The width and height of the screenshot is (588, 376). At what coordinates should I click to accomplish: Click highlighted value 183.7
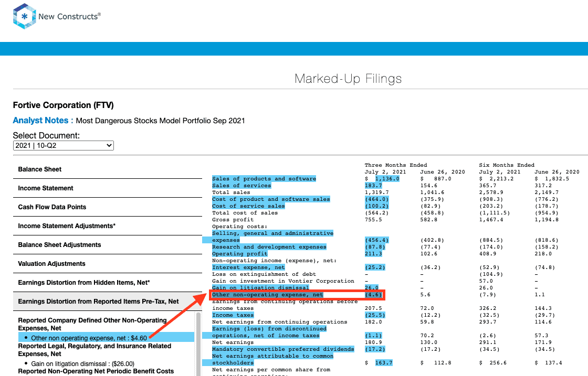[x=373, y=186]
